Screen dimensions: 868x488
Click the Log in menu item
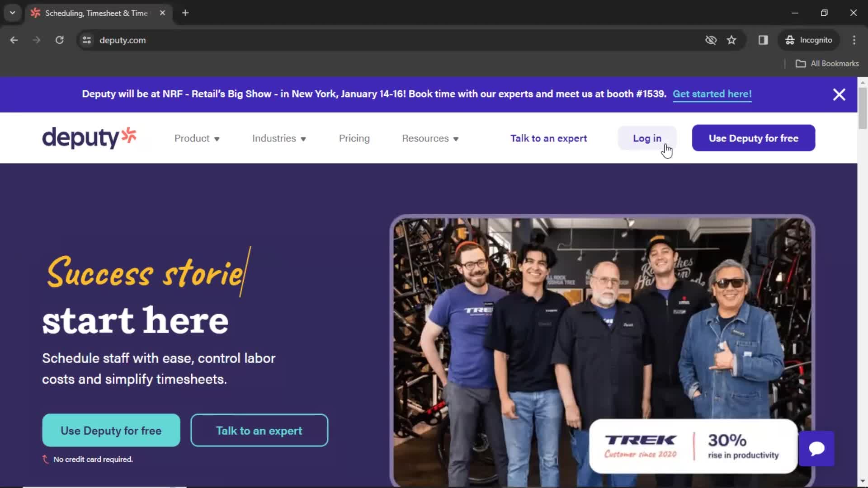pyautogui.click(x=647, y=138)
